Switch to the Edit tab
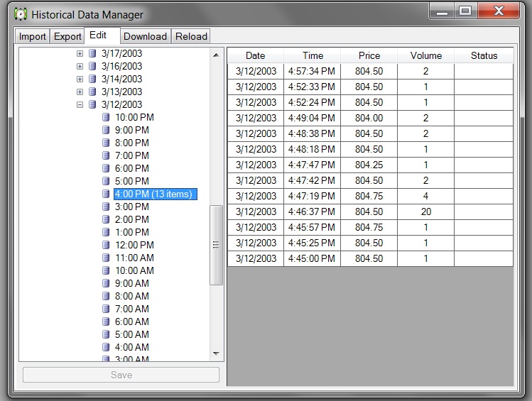This screenshot has width=532, height=401. coord(102,35)
